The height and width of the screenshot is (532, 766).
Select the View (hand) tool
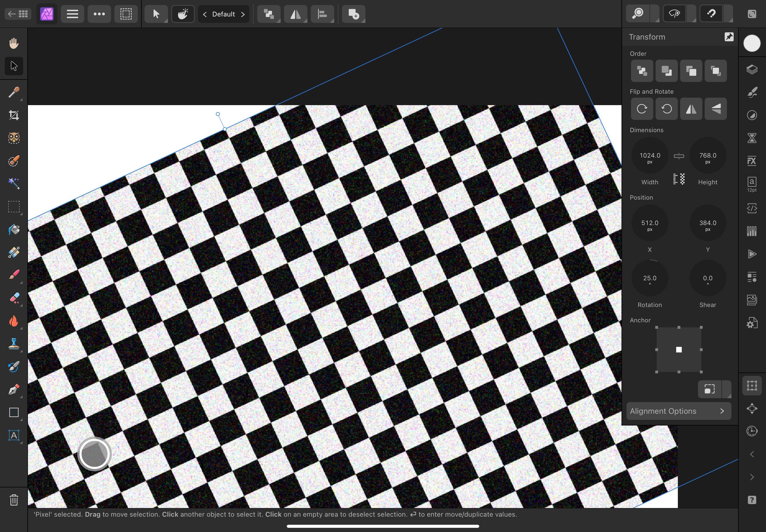click(14, 43)
